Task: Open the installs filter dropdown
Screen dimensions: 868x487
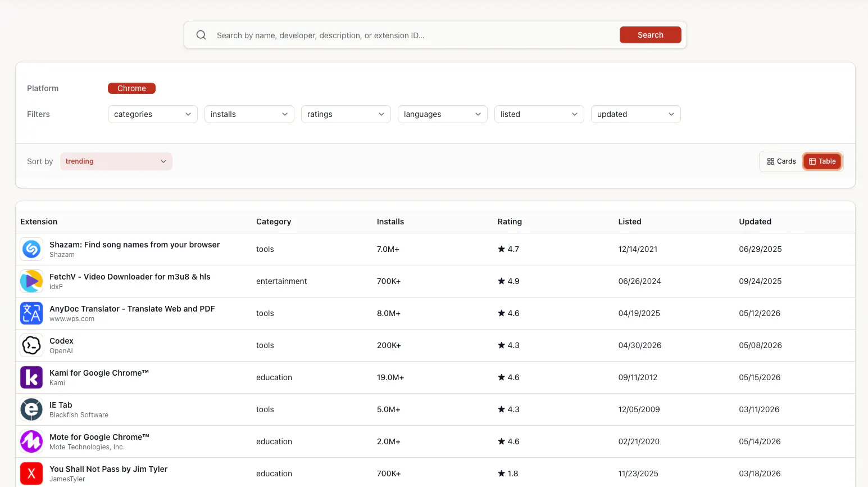Action: point(249,114)
